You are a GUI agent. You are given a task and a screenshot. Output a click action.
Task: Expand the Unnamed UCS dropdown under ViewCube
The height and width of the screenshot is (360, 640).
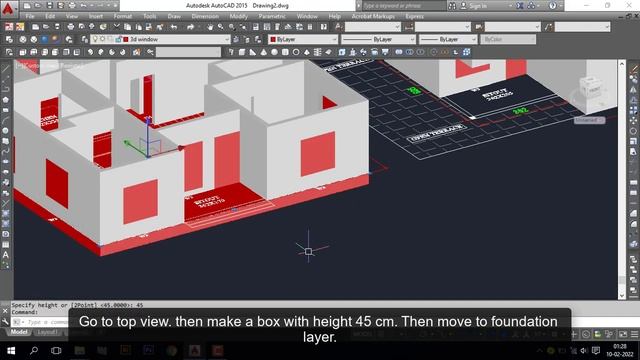(x=589, y=120)
